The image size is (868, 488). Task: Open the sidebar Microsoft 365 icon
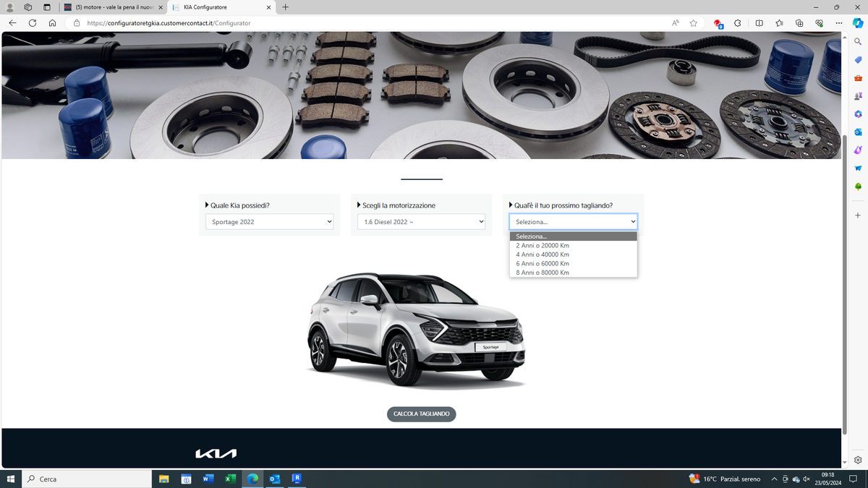(x=858, y=114)
